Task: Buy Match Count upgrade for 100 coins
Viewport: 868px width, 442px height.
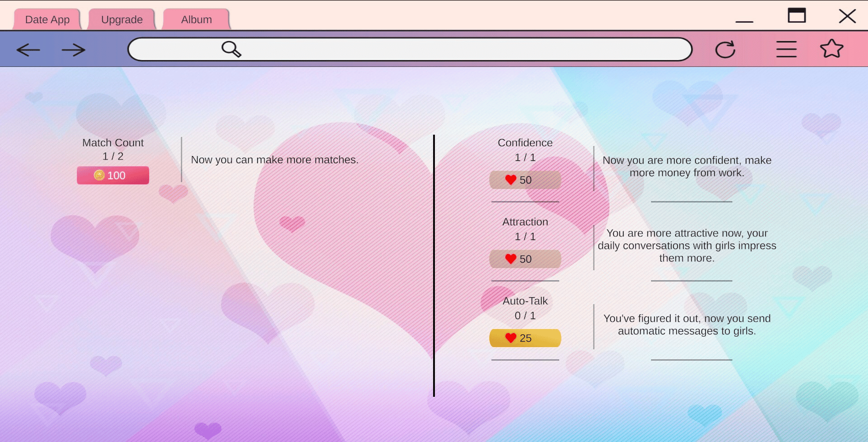Action: coord(113,175)
